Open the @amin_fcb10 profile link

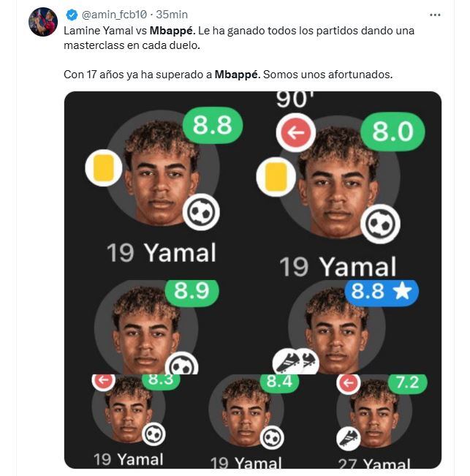click(113, 15)
